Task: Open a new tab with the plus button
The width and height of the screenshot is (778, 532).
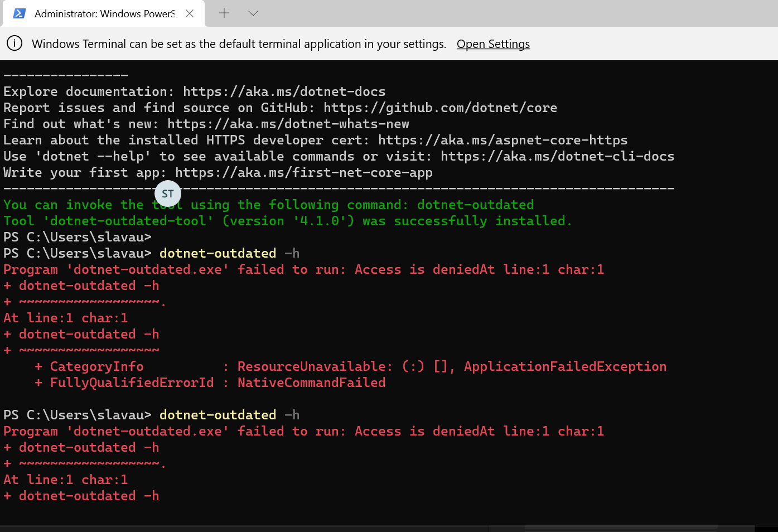Action: [224, 13]
